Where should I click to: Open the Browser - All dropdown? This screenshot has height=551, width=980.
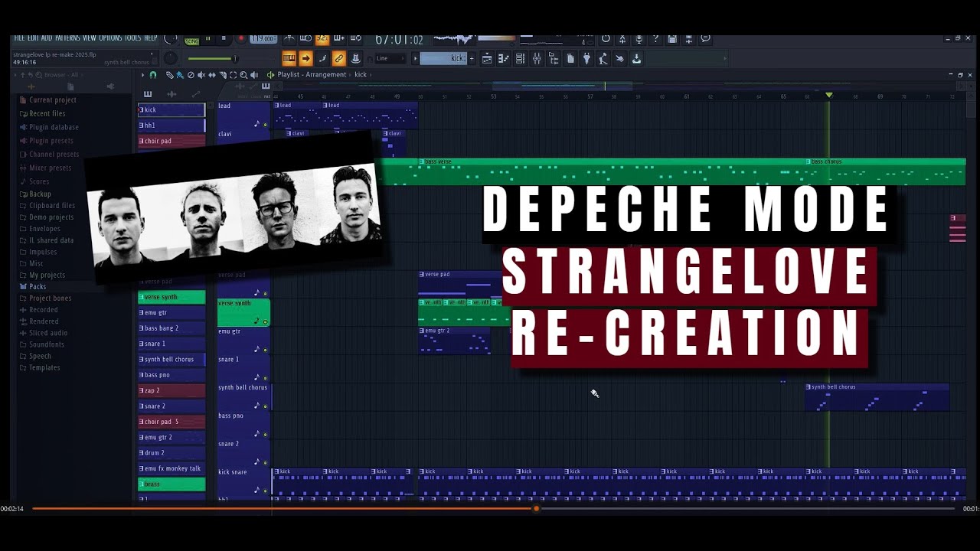pos(61,75)
